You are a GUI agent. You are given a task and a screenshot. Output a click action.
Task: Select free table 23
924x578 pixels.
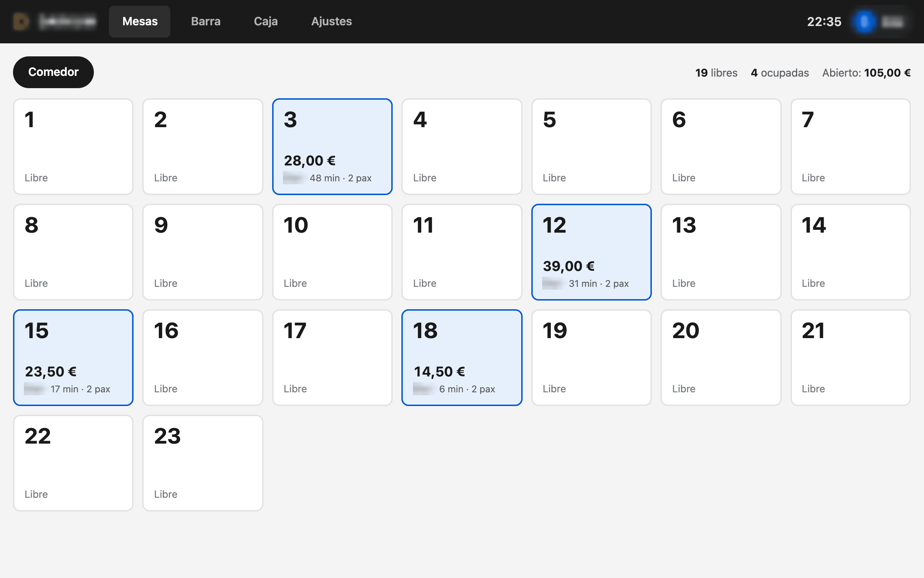click(203, 463)
